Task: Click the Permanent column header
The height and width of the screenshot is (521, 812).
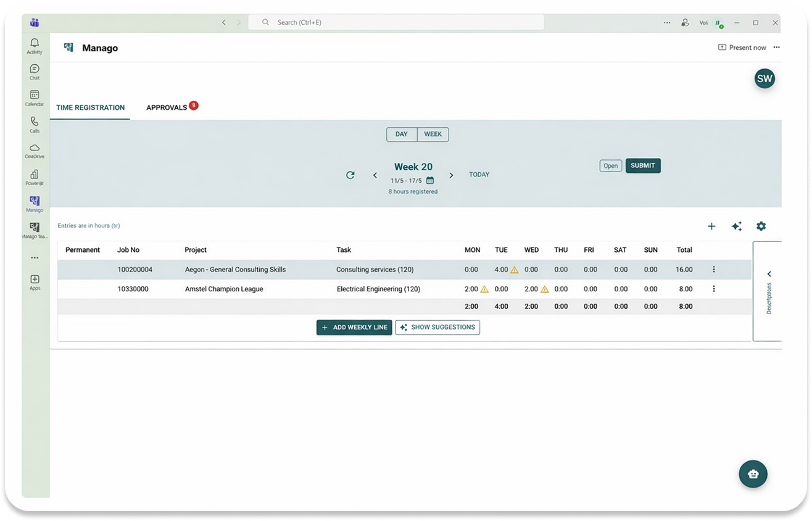Action: [83, 250]
